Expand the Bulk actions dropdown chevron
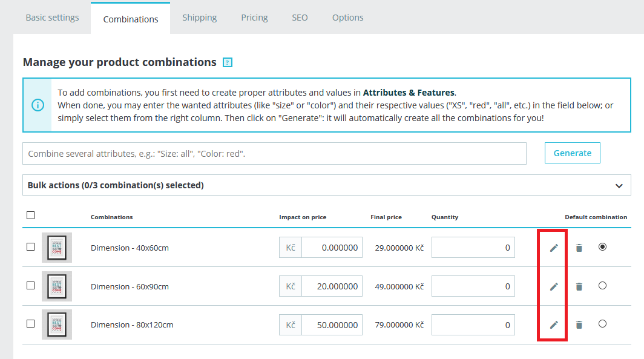 click(619, 186)
